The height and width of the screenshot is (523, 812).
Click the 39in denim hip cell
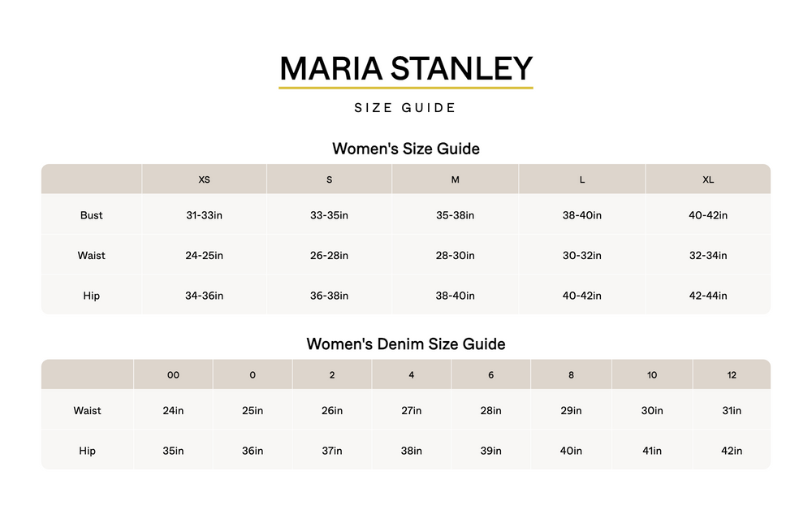pos(490,451)
